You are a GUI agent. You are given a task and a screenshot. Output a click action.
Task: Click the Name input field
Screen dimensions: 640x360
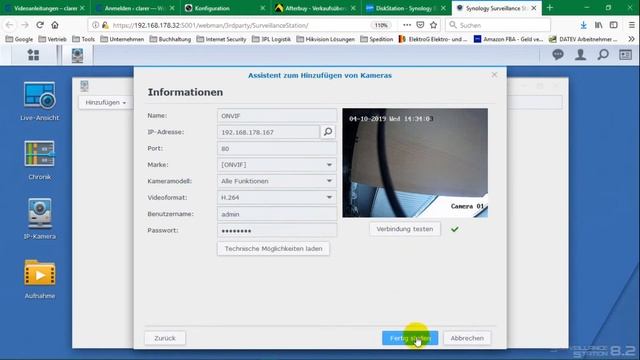(277, 116)
